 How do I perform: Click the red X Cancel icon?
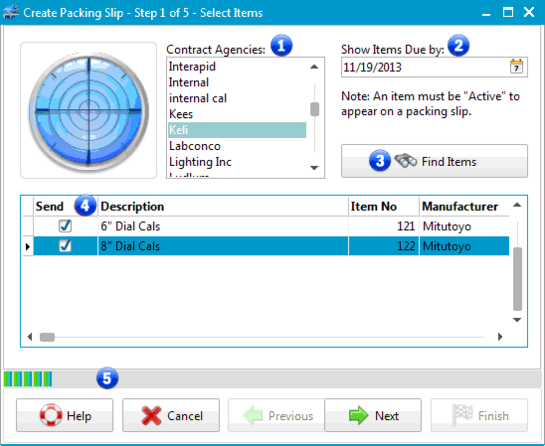pos(151,415)
